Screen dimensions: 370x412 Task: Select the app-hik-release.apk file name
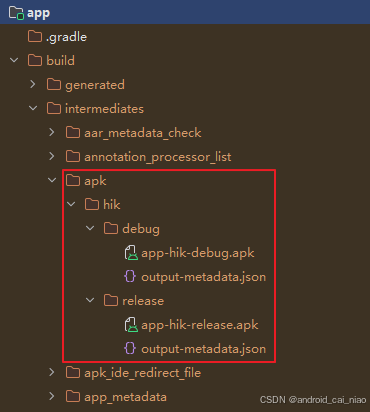(200, 325)
